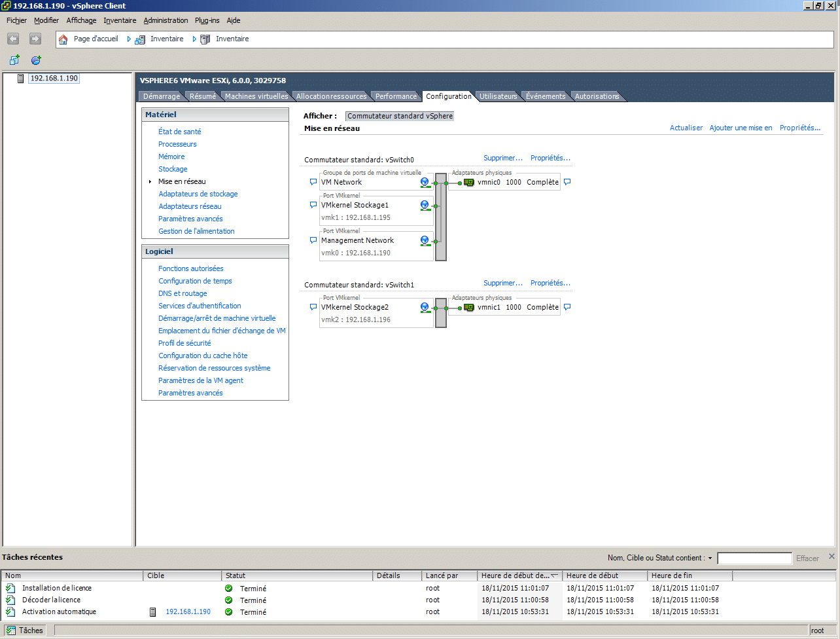Image resolution: width=840 pixels, height=639 pixels.
Task: Click the Tâches button in status bar
Action: click(x=26, y=630)
